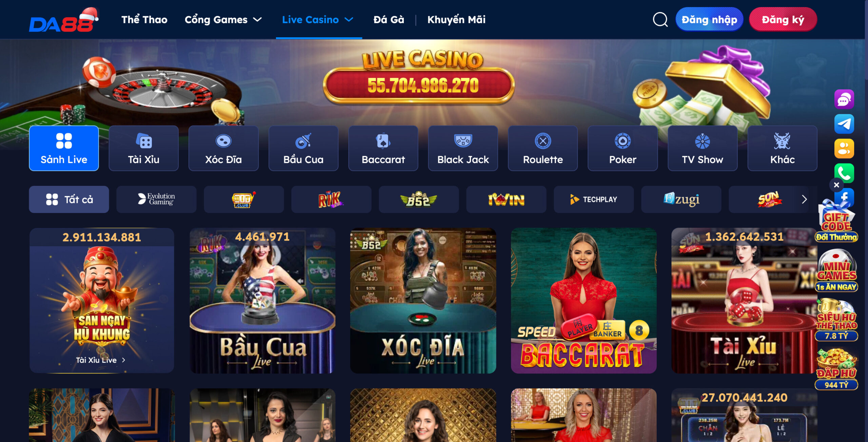The height and width of the screenshot is (442, 868).
Task: Open the search magnifier icon
Action: point(660,20)
